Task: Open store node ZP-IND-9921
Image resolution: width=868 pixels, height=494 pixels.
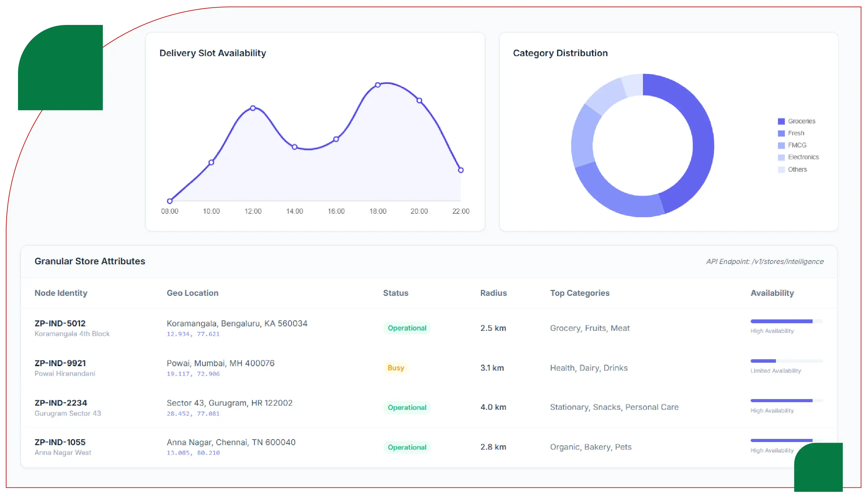Action: (x=60, y=363)
